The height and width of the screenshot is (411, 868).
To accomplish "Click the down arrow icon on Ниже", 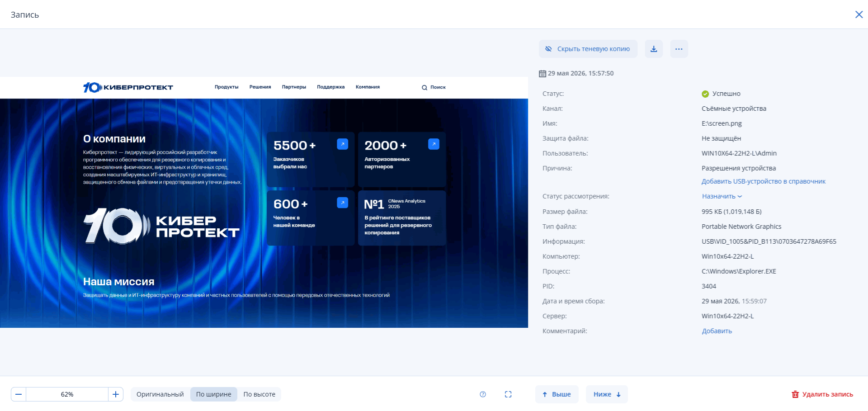I will (x=618, y=394).
